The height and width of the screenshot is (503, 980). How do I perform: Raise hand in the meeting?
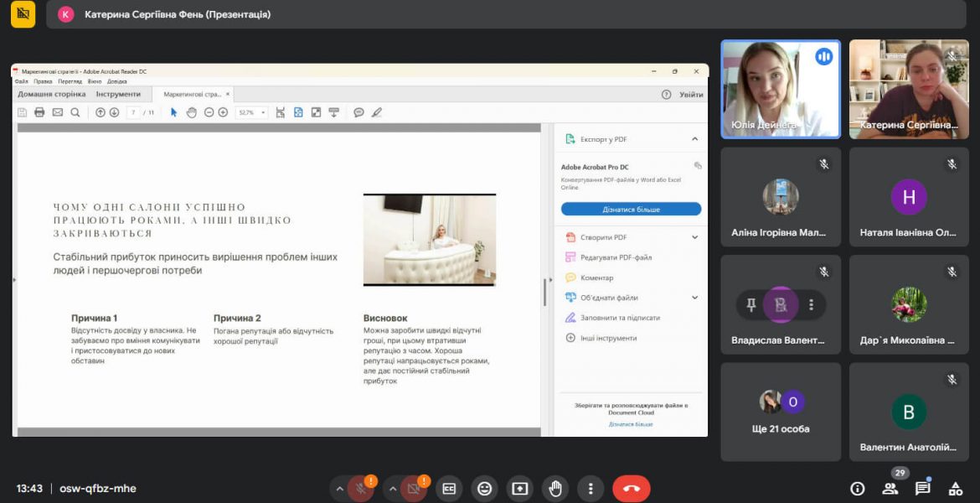[x=555, y=489]
